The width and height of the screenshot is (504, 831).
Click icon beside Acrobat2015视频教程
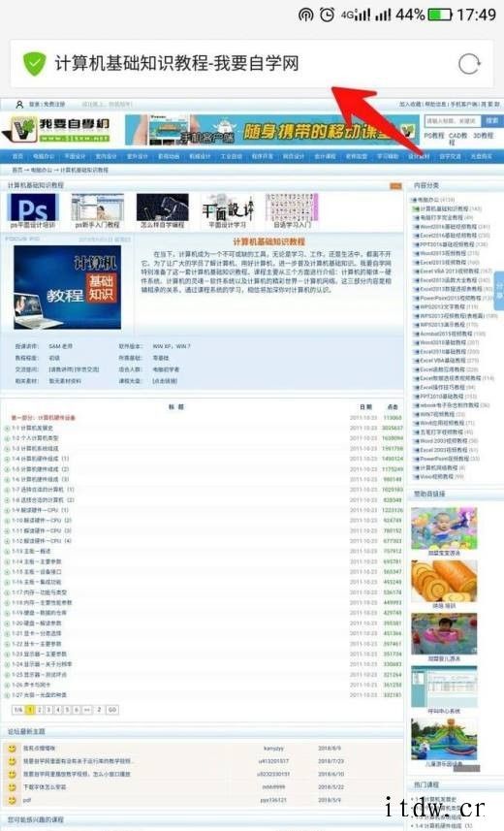[417, 334]
